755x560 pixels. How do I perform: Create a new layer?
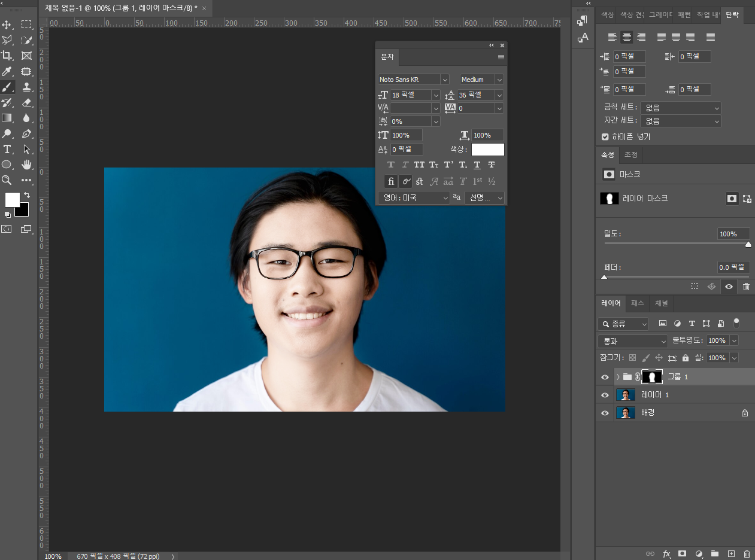[x=730, y=554]
